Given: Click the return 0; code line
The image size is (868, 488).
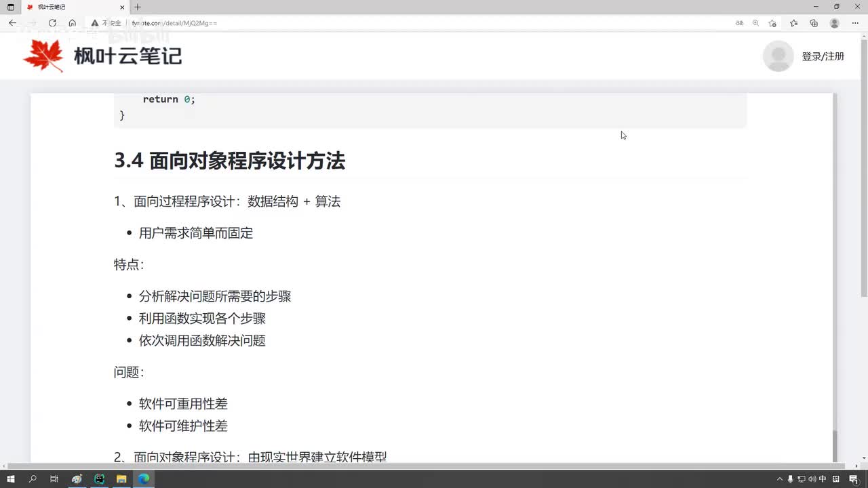Looking at the screenshot, I should pyautogui.click(x=169, y=99).
